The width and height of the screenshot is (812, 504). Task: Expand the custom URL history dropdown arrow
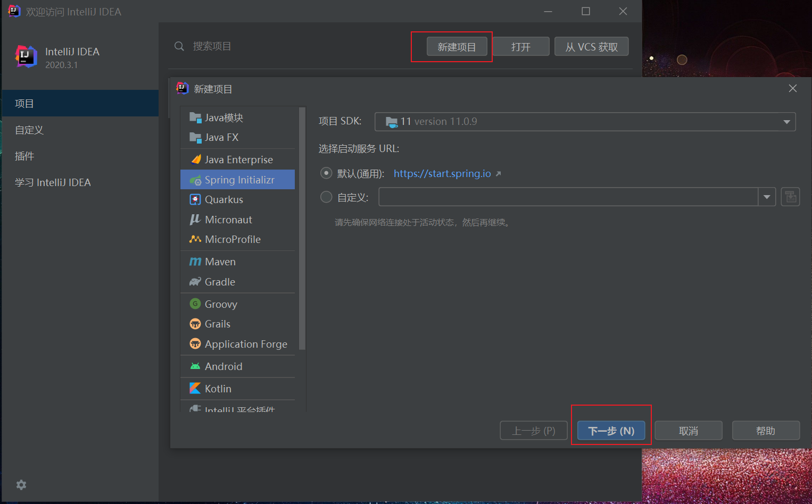(767, 197)
